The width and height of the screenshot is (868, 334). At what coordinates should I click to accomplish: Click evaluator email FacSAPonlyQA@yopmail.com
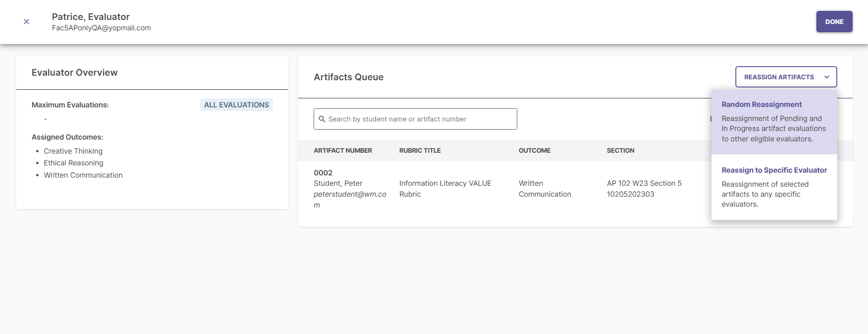(x=101, y=28)
